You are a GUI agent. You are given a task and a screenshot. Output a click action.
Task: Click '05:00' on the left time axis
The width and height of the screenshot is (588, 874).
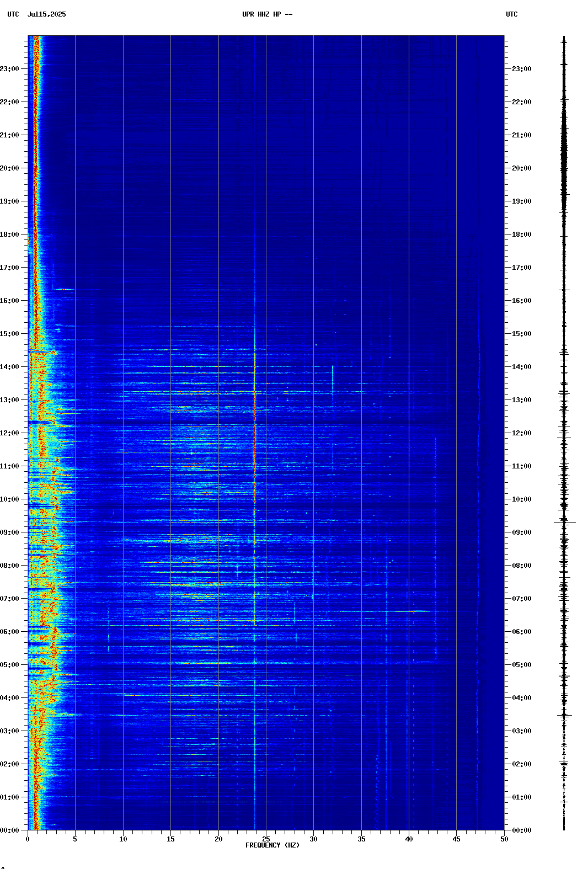(9, 665)
